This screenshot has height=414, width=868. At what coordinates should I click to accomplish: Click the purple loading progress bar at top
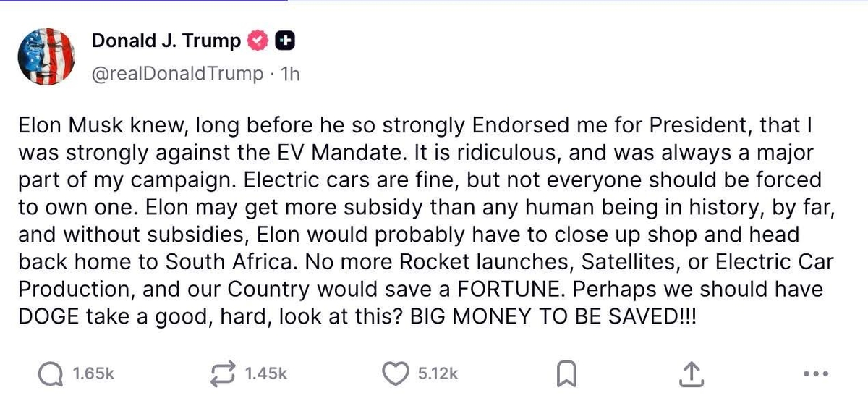[144, 1]
